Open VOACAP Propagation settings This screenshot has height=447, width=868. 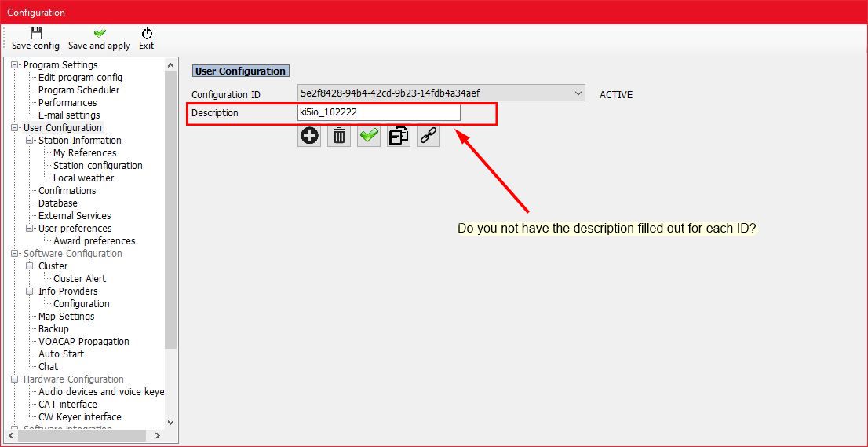click(84, 341)
